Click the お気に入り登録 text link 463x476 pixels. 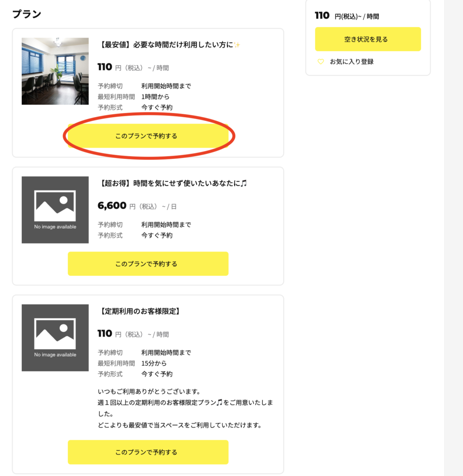(351, 61)
